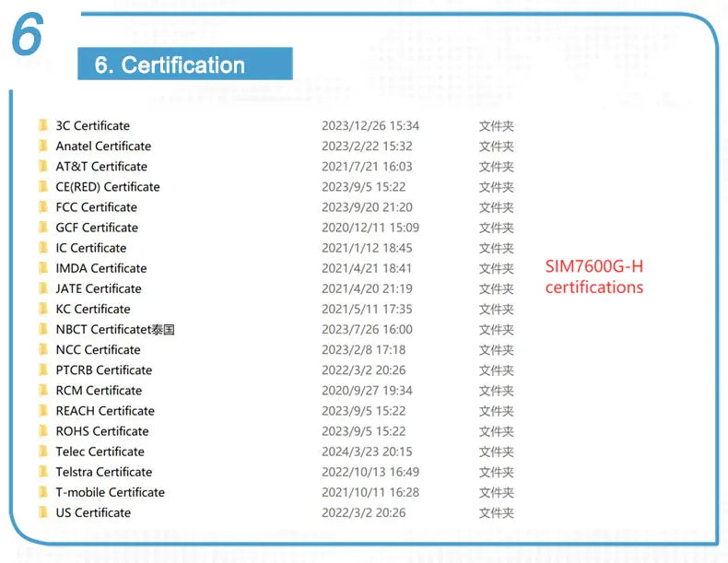Click the date 2023/2/22 15:32
The image size is (728, 563).
pyautogui.click(x=367, y=147)
